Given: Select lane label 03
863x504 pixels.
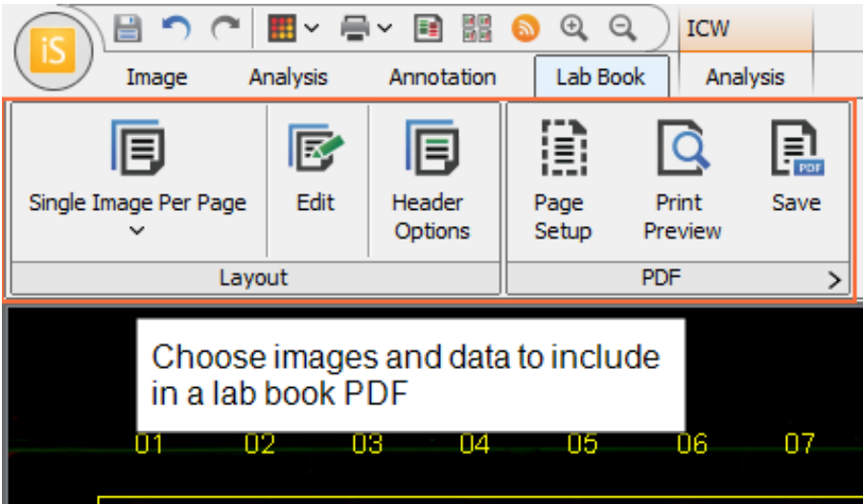Looking at the screenshot, I should pyautogui.click(x=367, y=444).
